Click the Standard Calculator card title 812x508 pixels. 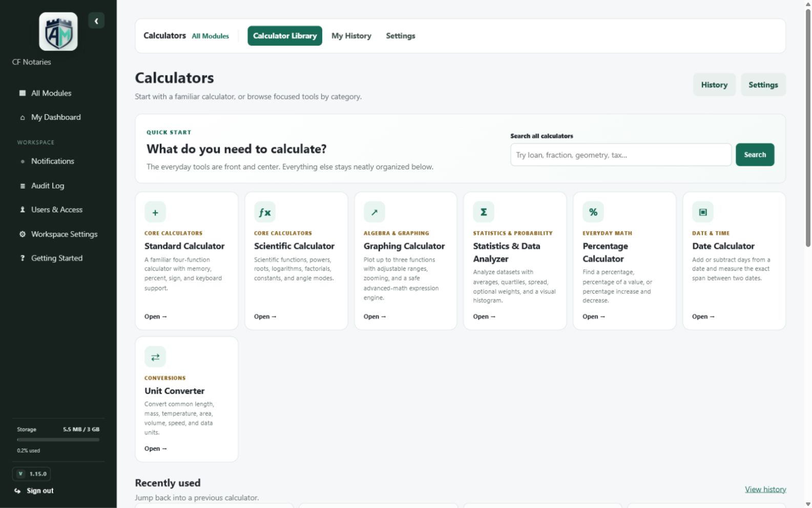pos(184,246)
